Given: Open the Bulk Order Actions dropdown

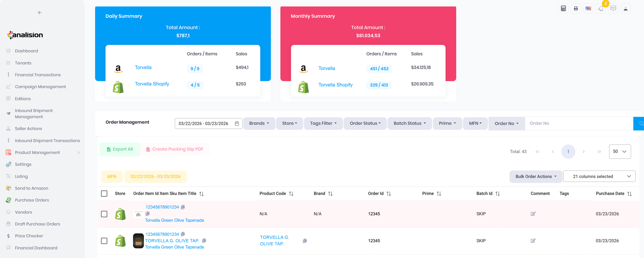Looking at the screenshot, I should [x=536, y=176].
